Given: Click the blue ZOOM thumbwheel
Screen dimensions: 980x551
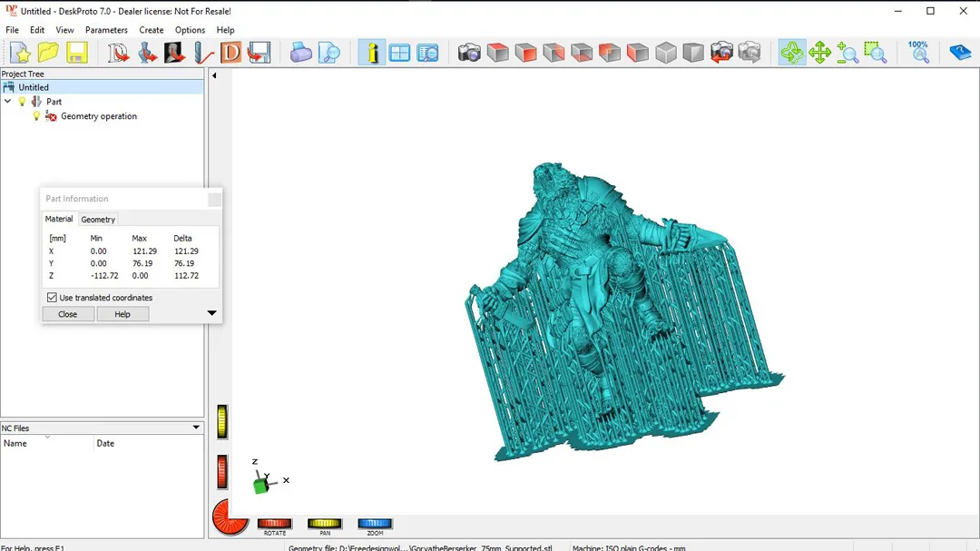Looking at the screenshot, I should pyautogui.click(x=375, y=524).
